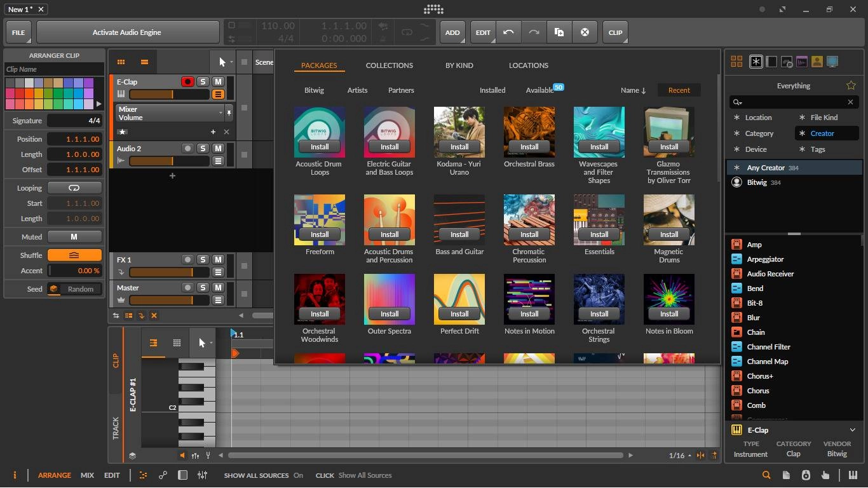Open the search magnifier icon in footer
The height and width of the screenshot is (488, 868).
click(766, 475)
